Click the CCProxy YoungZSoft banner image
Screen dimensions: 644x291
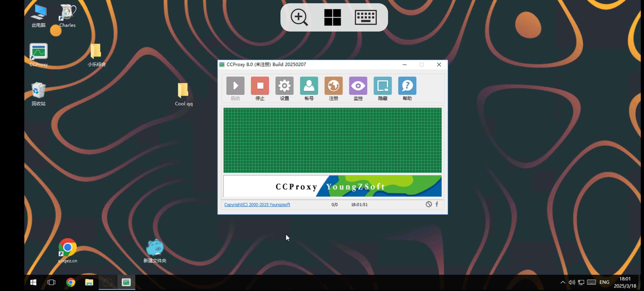(x=332, y=186)
